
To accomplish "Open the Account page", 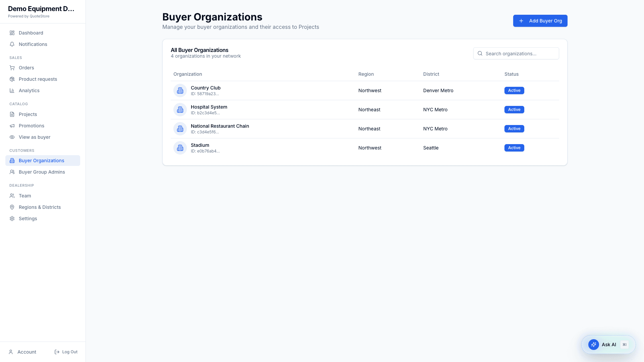I will tap(22, 352).
